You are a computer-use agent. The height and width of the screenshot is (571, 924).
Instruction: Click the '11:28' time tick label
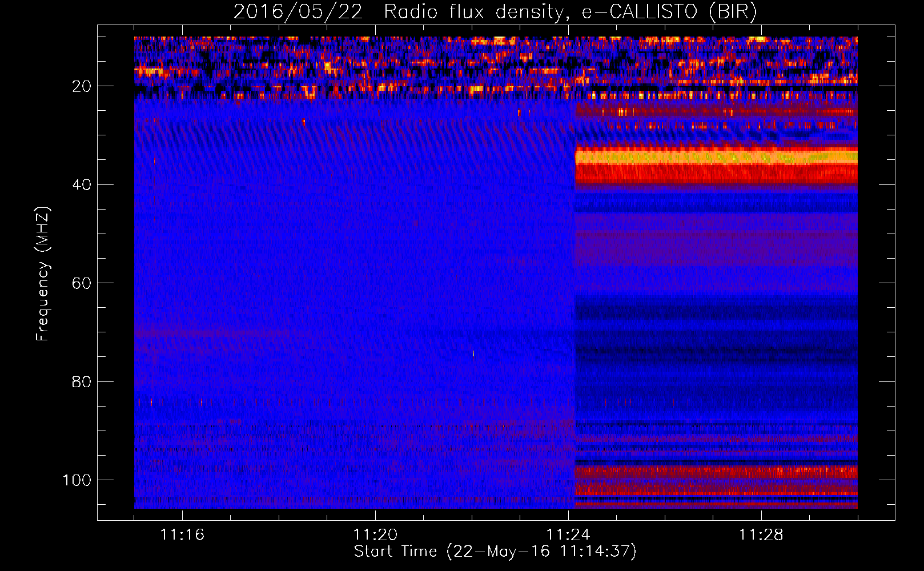pyautogui.click(x=761, y=535)
